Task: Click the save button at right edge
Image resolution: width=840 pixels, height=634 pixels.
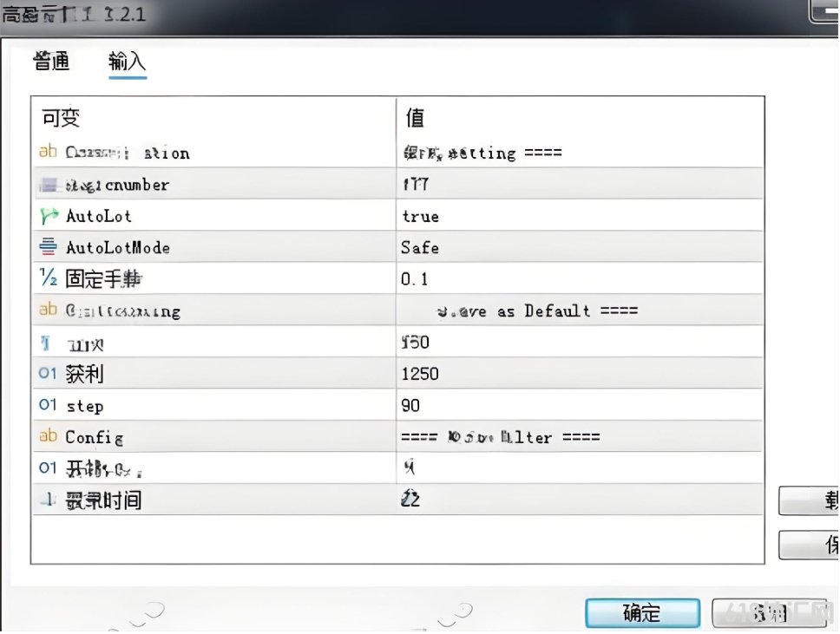Action: pos(809,546)
